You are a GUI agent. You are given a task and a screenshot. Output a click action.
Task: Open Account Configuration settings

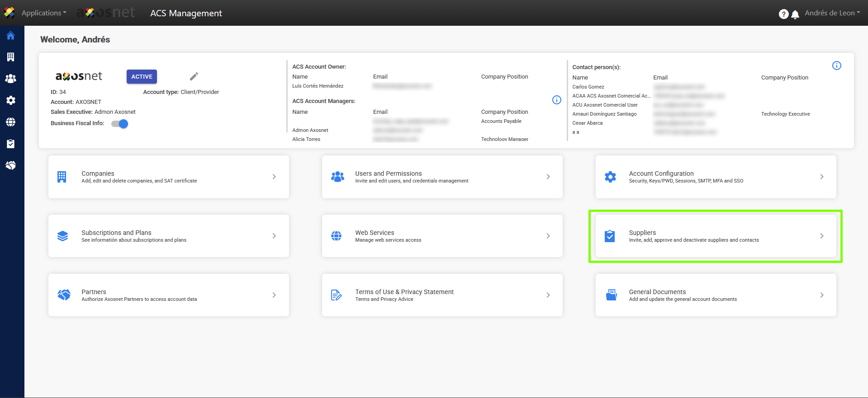pos(715,177)
